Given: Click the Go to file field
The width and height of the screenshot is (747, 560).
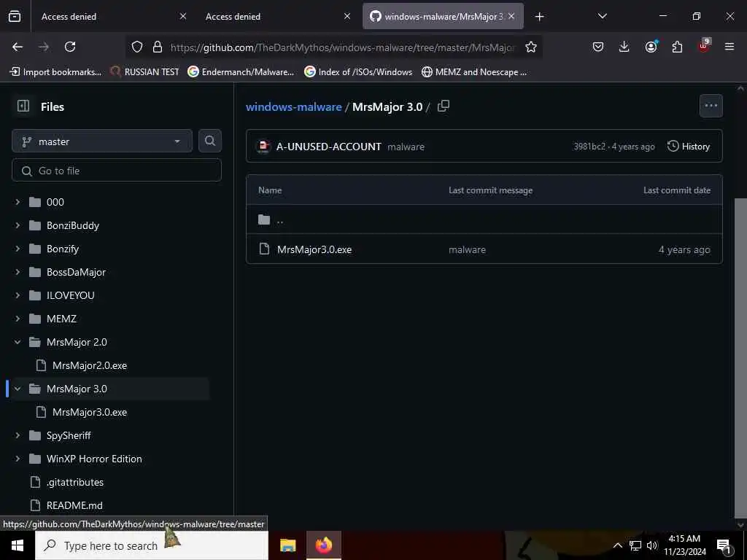Looking at the screenshot, I should 117,171.
